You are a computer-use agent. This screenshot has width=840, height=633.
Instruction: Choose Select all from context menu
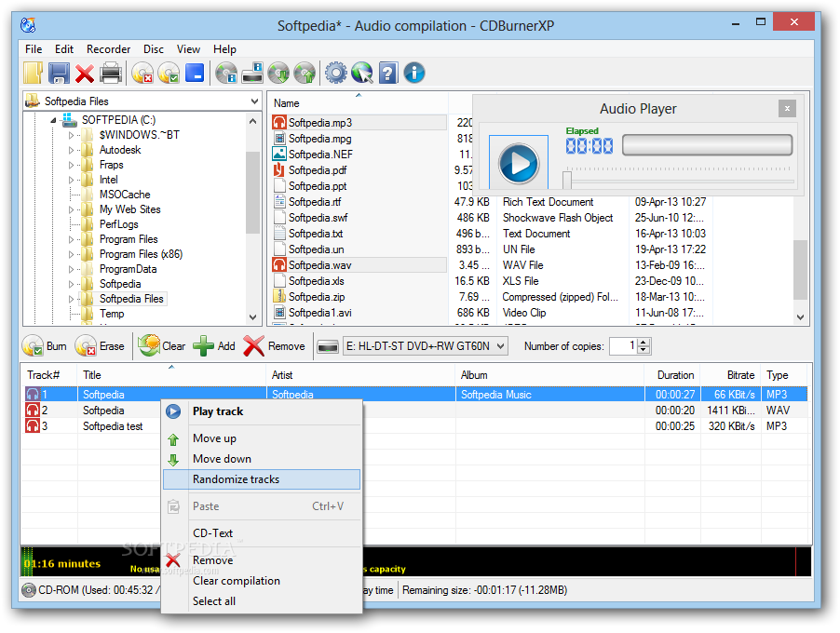(x=262, y=601)
